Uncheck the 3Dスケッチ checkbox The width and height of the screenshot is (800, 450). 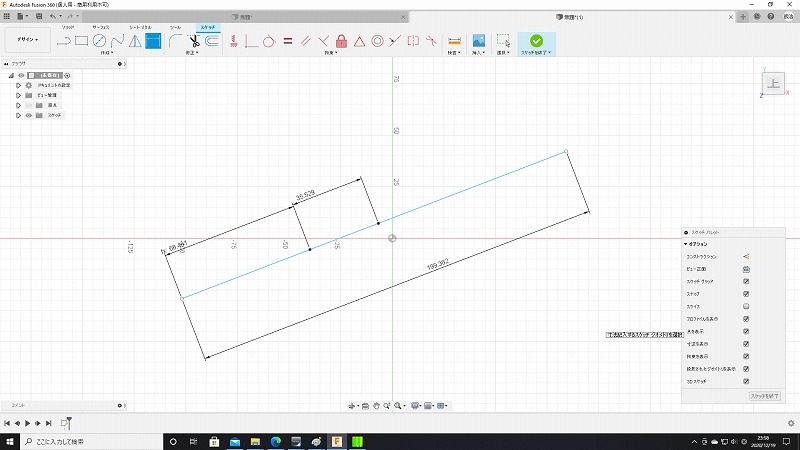pyautogui.click(x=746, y=381)
